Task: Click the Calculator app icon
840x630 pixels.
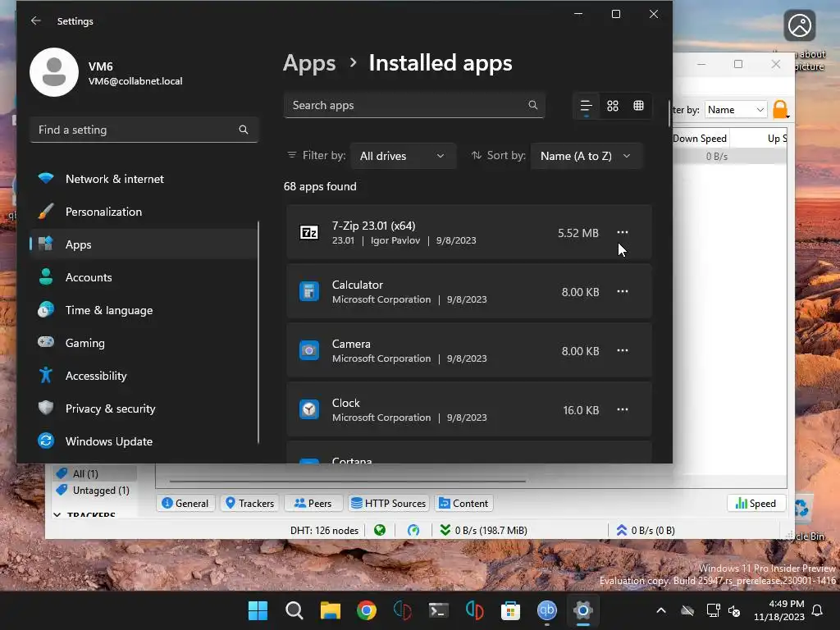Action: pyautogui.click(x=309, y=291)
